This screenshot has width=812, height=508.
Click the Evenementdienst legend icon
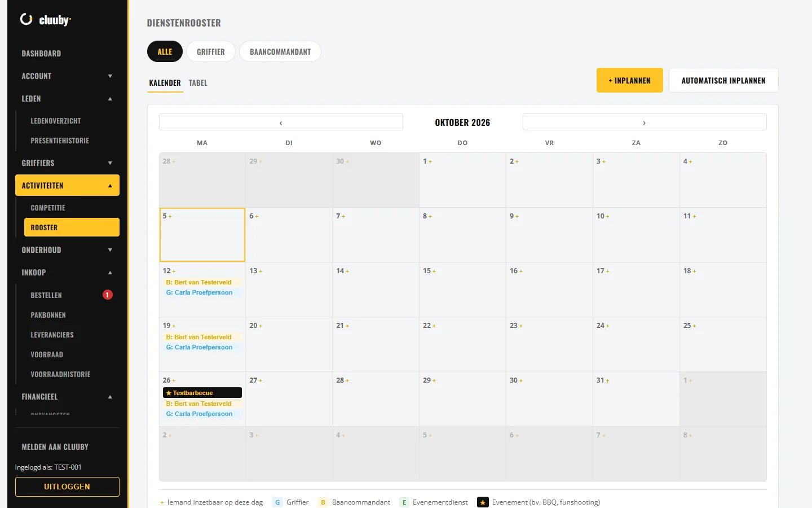point(404,502)
